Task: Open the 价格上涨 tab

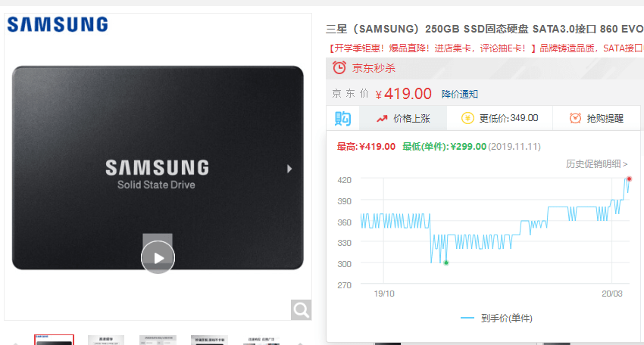Action: click(x=403, y=119)
